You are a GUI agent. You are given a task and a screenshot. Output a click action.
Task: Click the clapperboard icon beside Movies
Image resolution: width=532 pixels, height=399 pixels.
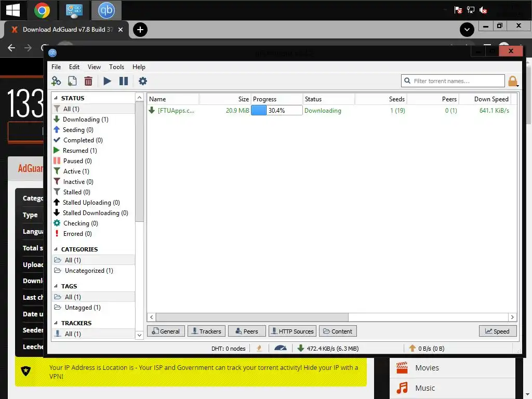(402, 367)
